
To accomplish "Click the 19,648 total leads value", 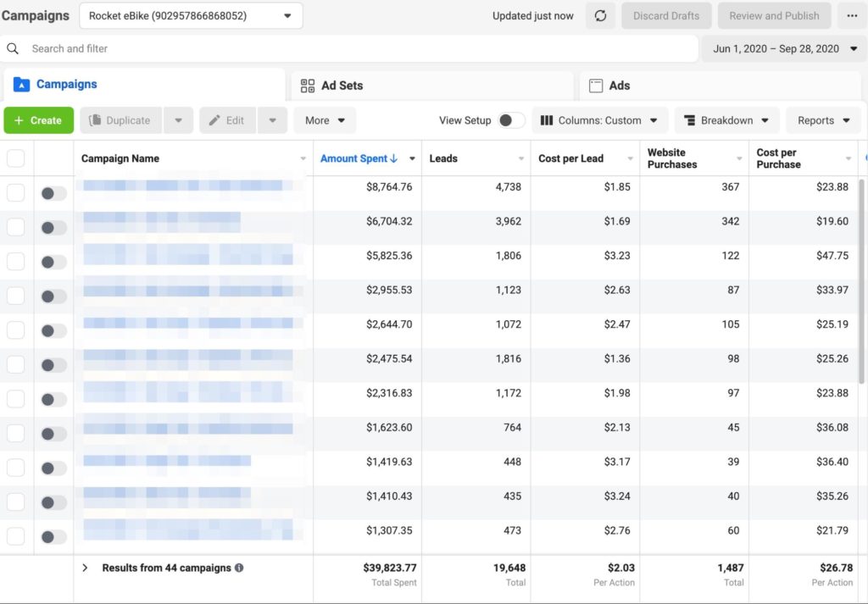I will click(x=509, y=568).
